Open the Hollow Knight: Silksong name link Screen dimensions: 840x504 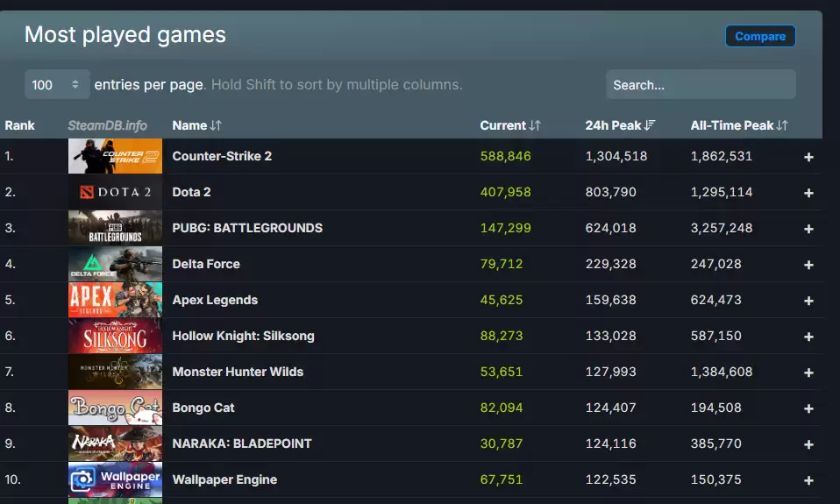click(x=243, y=336)
